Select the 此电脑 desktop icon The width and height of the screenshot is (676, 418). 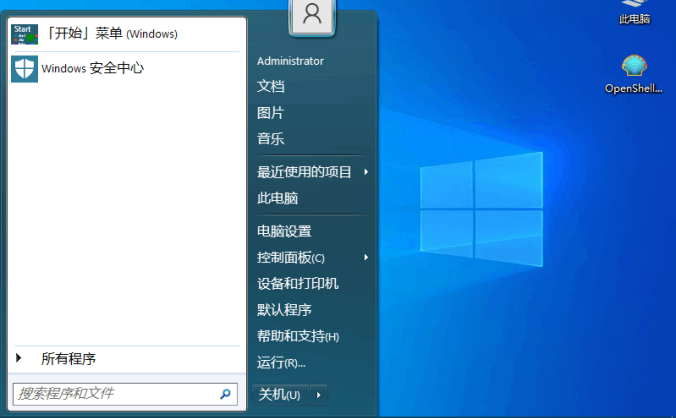coord(634,13)
